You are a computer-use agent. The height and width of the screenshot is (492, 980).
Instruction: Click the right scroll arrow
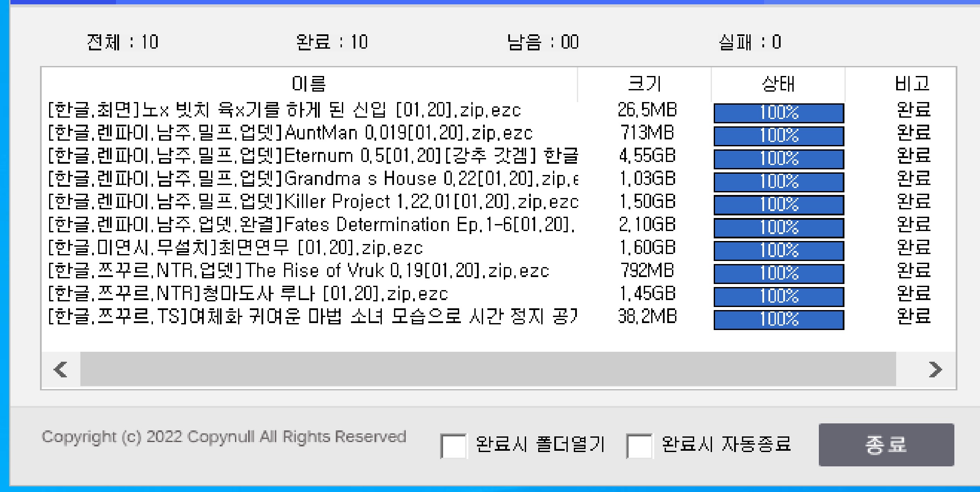click(935, 370)
